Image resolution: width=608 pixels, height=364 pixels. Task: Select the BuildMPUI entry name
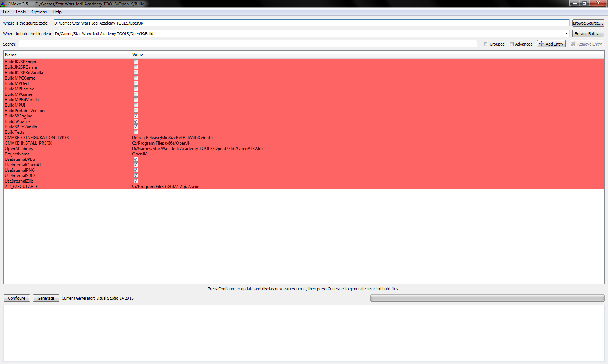point(15,105)
